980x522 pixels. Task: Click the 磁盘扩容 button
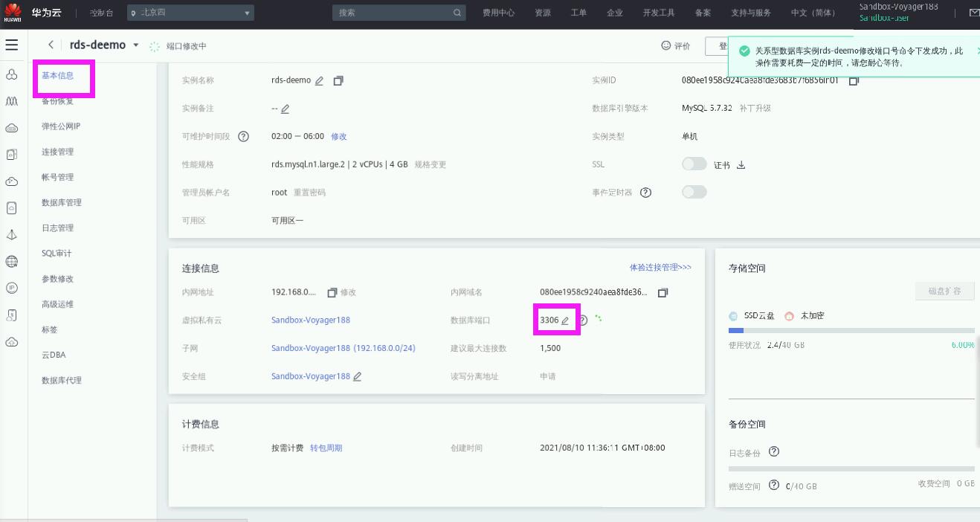(945, 291)
